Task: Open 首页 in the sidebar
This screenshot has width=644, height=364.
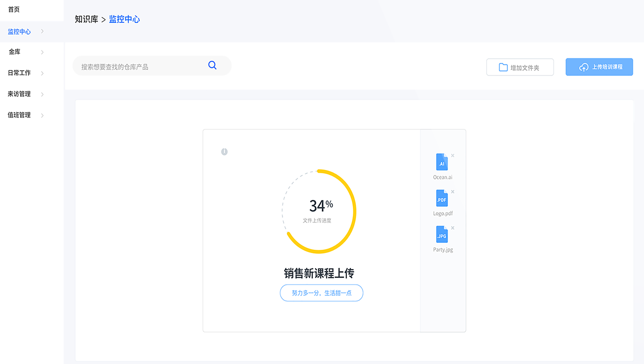Action: [x=14, y=9]
